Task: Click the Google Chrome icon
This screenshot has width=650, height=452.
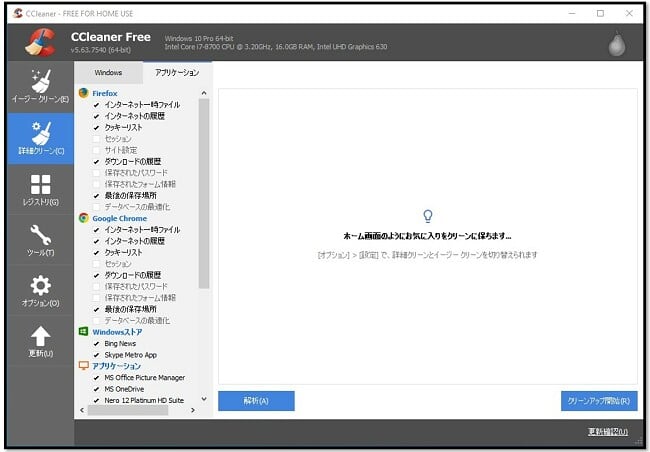Action: pyautogui.click(x=84, y=218)
